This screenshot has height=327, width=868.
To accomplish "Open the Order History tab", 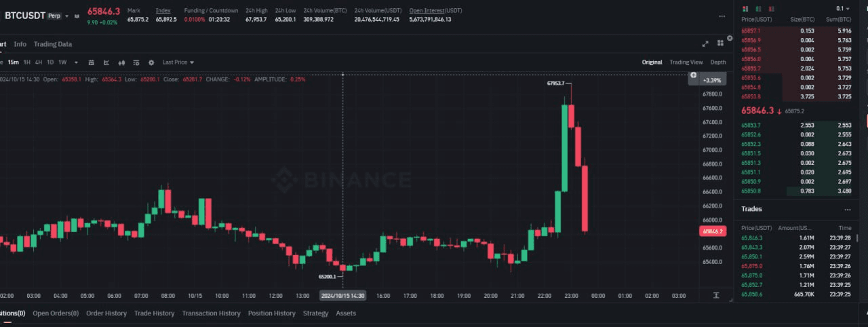I will click(106, 313).
